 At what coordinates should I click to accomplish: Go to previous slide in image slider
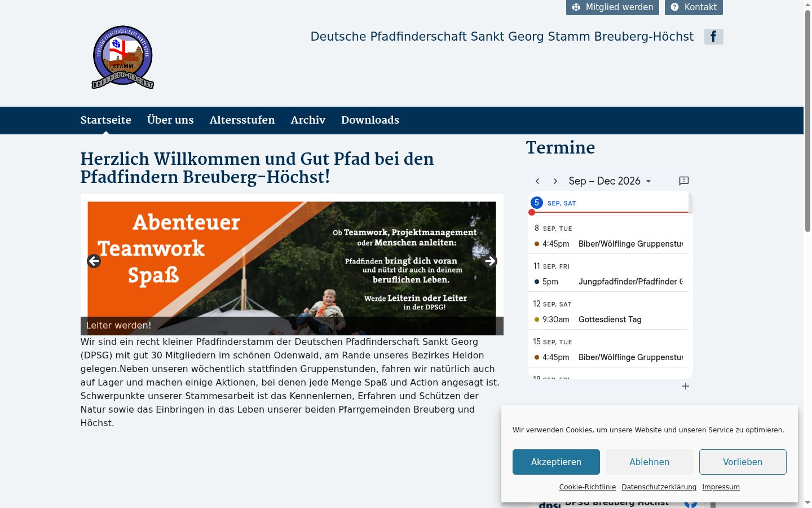pos(94,261)
